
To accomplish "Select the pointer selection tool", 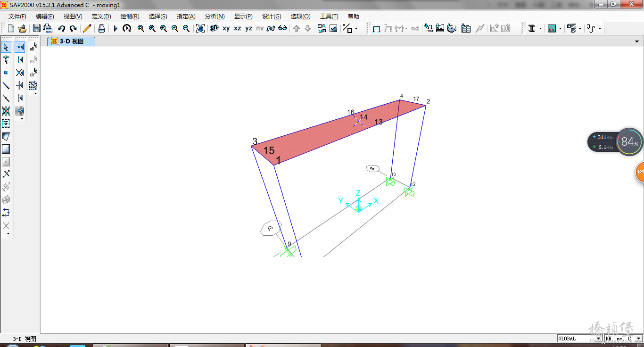I will tap(6, 47).
